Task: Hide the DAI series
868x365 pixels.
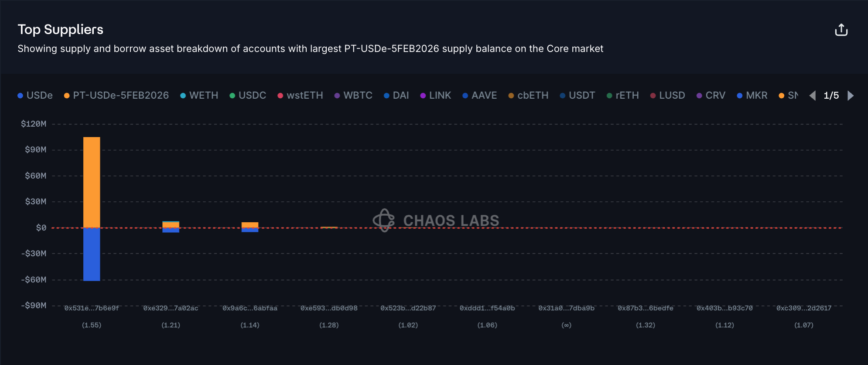Action: click(x=396, y=96)
